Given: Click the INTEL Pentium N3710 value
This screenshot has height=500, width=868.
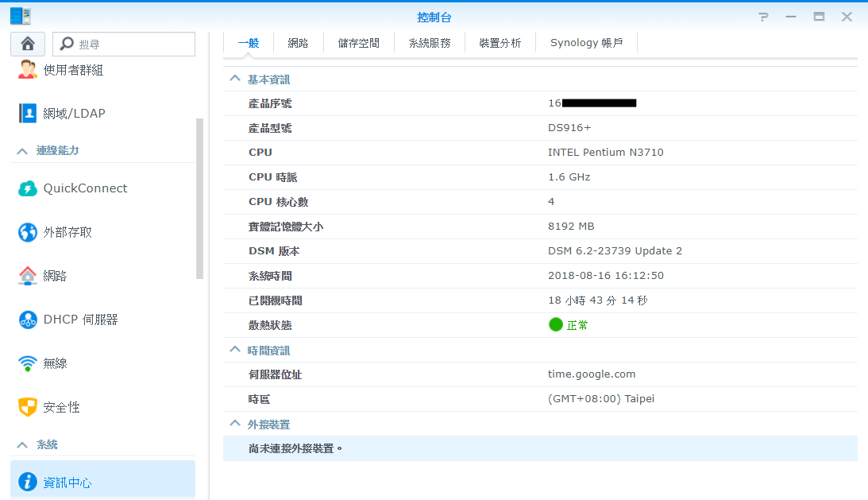Looking at the screenshot, I should (x=606, y=152).
